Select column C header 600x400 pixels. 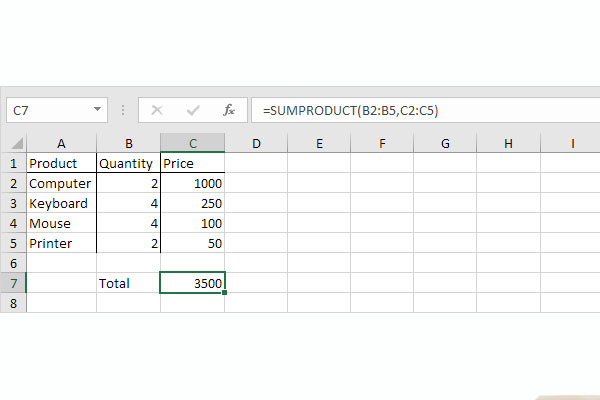[x=192, y=144]
